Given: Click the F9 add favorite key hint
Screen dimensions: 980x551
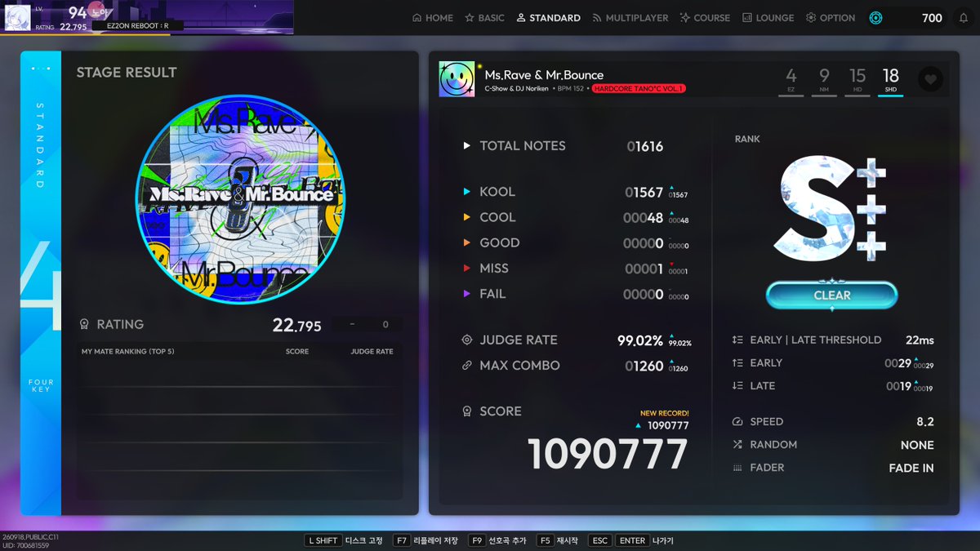Looking at the screenshot, I should tap(477, 540).
